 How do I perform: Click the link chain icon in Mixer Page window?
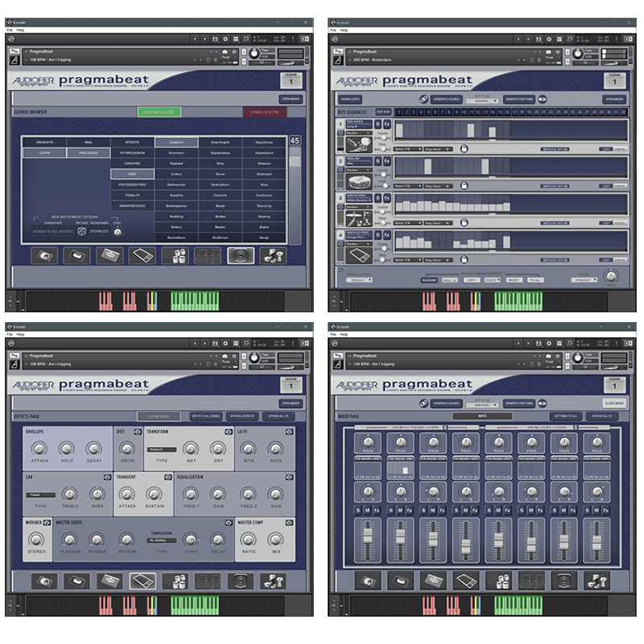[423, 403]
